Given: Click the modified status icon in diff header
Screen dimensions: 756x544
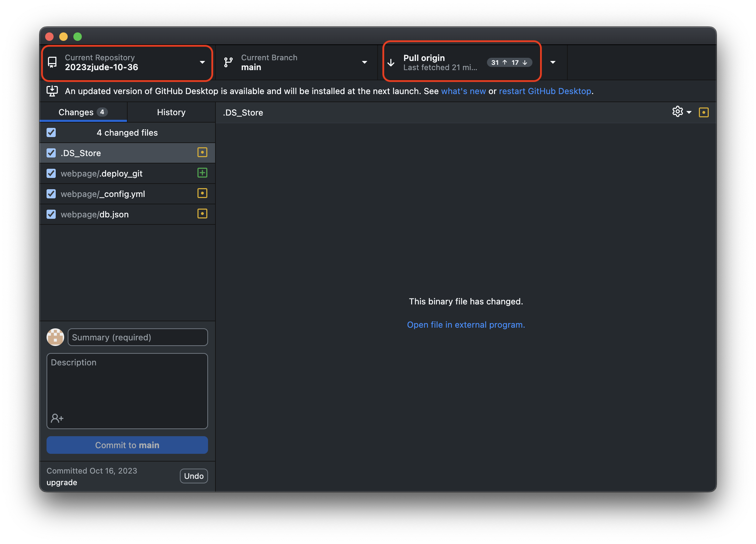Looking at the screenshot, I should (x=704, y=112).
